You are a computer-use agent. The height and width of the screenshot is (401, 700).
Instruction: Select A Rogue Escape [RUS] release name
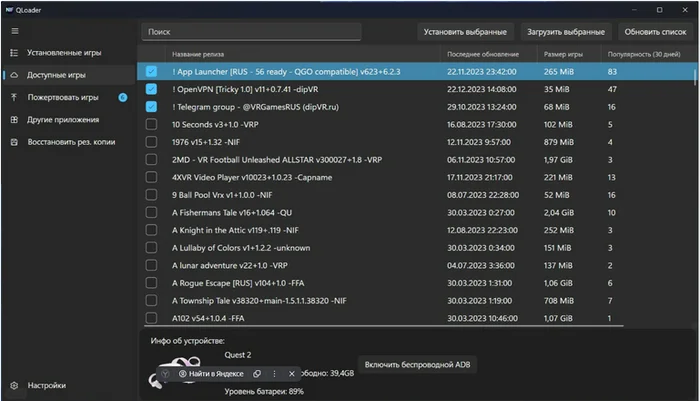point(238,283)
